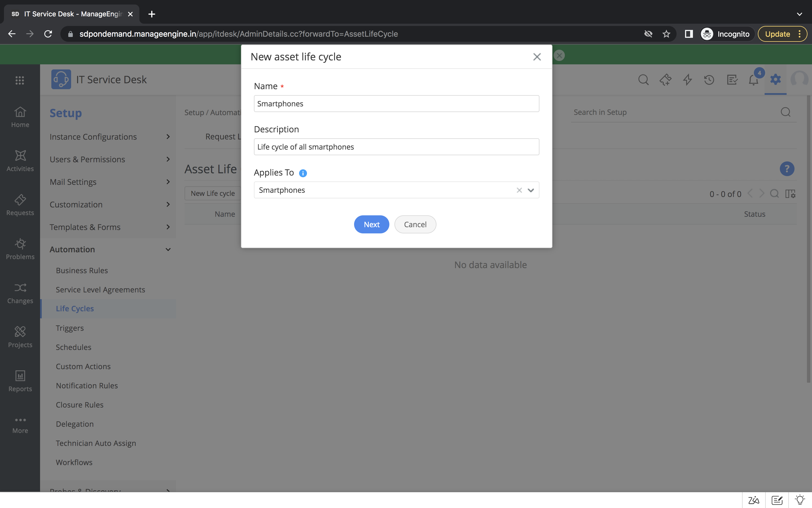
Task: Click the quick actions lightning icon
Action: 687,80
